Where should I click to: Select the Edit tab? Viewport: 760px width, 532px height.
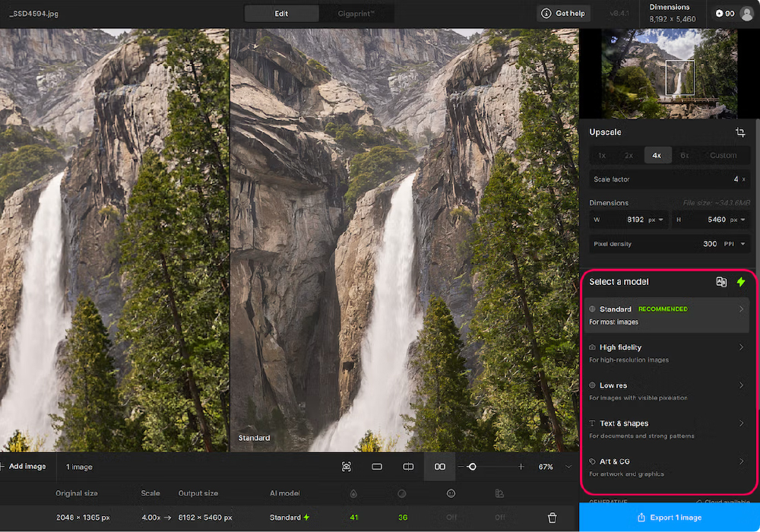click(x=281, y=14)
